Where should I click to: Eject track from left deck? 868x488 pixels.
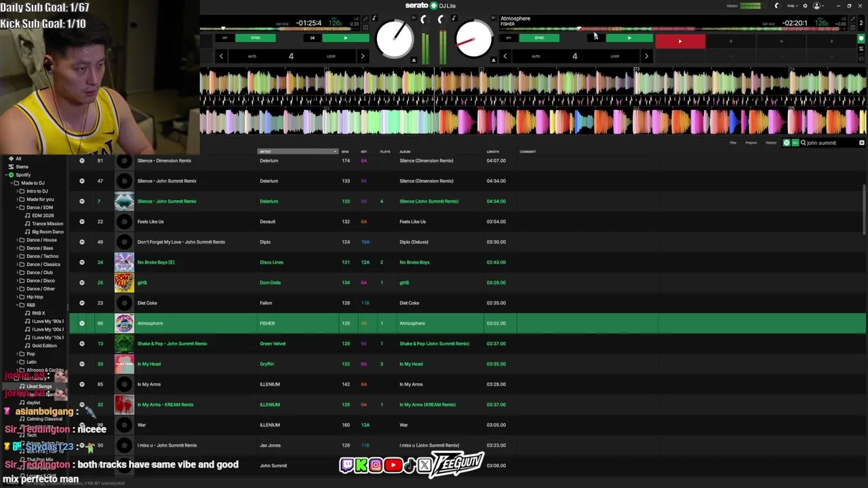pyautogui.click(x=414, y=60)
